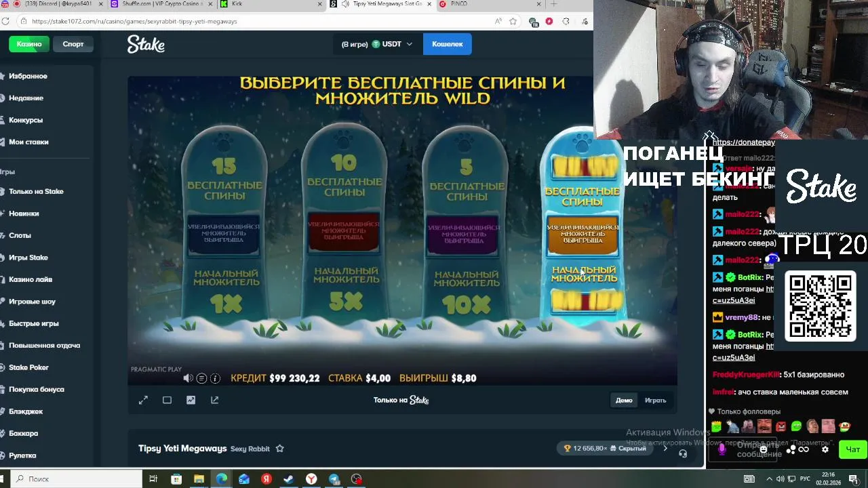Switch РУС input language in tray
This screenshot has height=488, width=868.
(806, 479)
